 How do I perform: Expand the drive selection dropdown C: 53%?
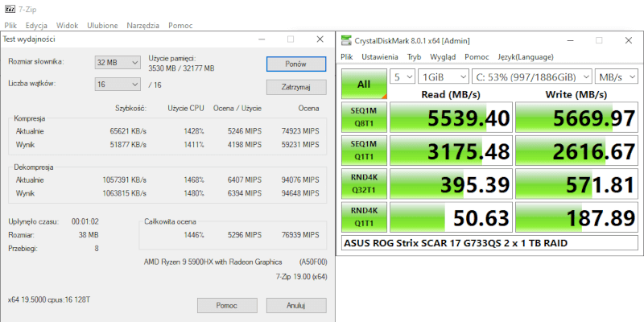pyautogui.click(x=532, y=76)
